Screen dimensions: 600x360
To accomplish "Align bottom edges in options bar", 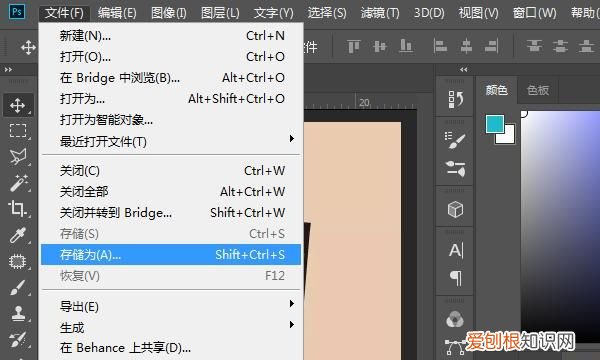I will [x=406, y=47].
